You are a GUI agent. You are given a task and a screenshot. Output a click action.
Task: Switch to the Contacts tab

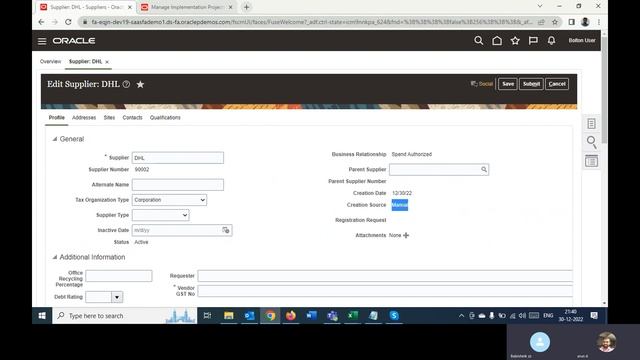pos(133,118)
